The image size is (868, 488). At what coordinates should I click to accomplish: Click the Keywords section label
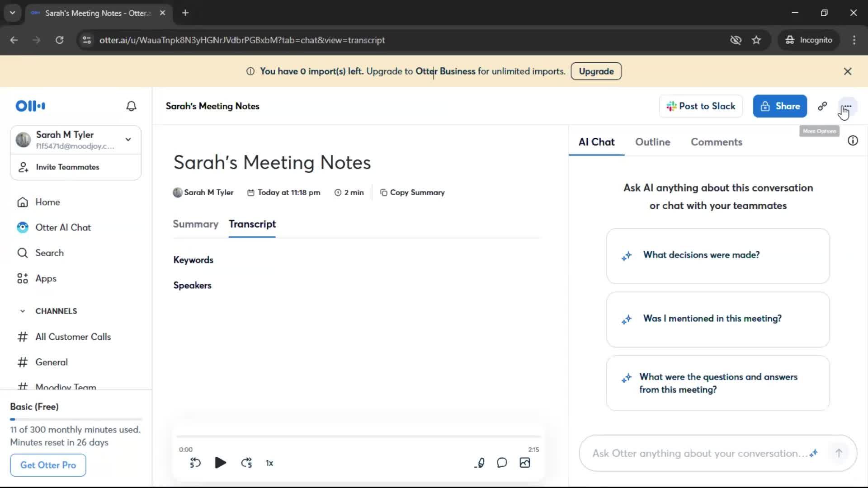[x=193, y=260]
